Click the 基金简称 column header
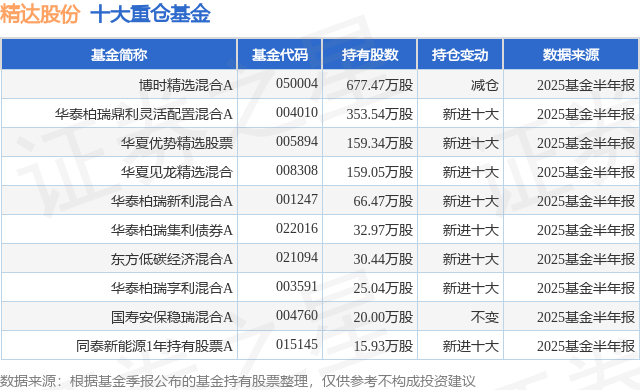Image resolution: width=640 pixels, height=390 pixels. [119, 55]
